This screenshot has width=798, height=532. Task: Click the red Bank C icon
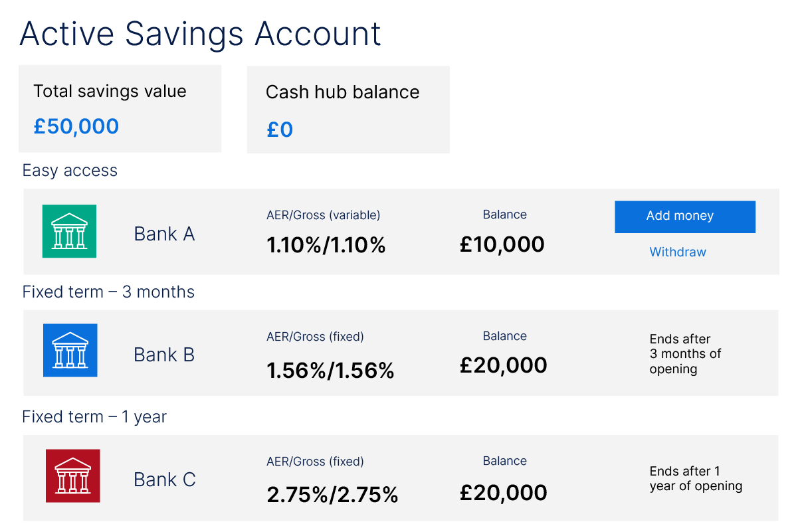pos(73,476)
